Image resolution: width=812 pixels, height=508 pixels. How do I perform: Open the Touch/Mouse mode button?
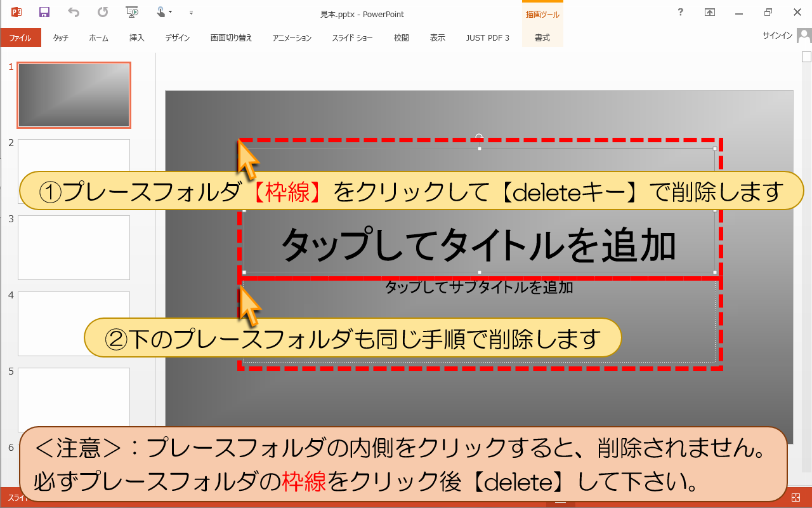[x=164, y=12]
